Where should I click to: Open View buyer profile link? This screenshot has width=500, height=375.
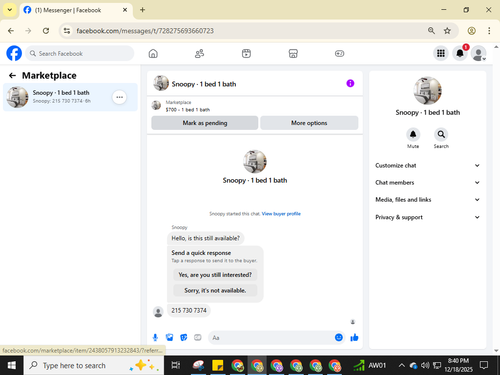(x=281, y=214)
